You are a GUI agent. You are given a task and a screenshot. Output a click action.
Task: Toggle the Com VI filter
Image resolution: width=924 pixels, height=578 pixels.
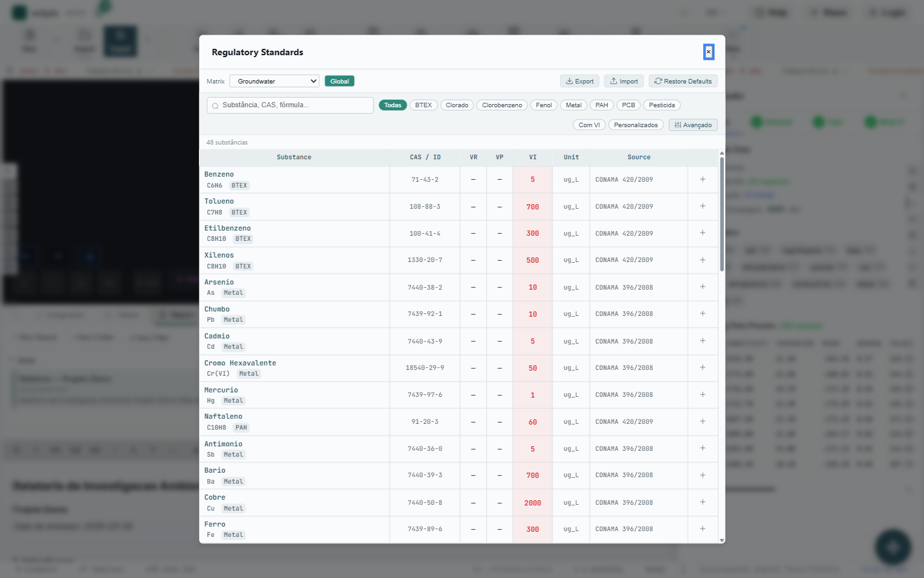pos(589,125)
